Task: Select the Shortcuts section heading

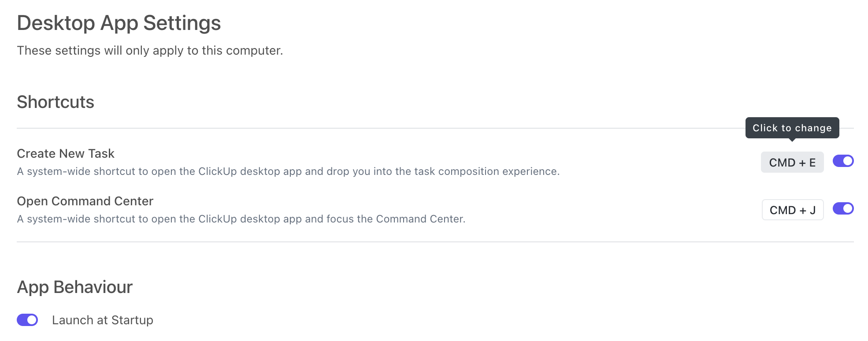Action: 56,102
